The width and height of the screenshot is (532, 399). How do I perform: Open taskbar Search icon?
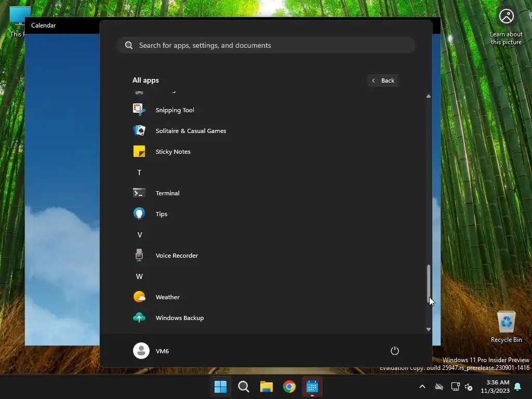pos(244,387)
